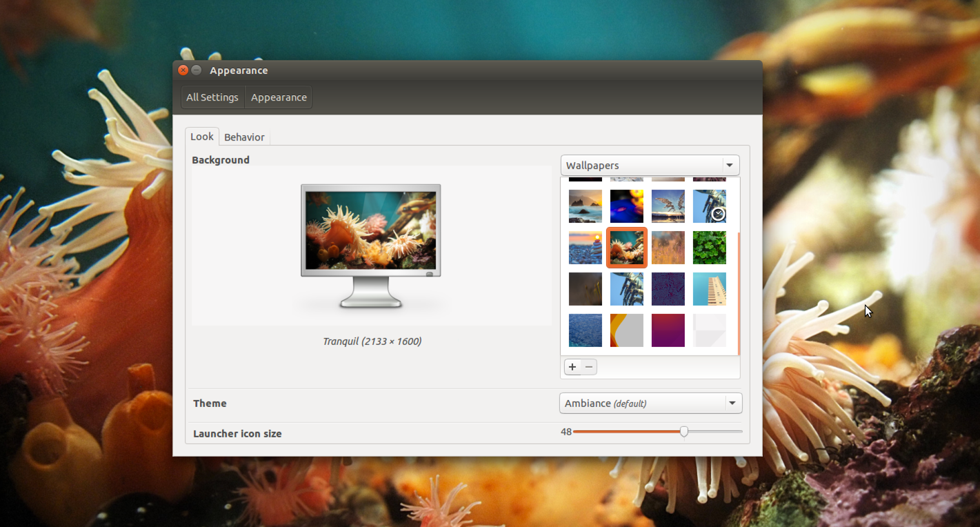Click the minus button to remove wallpaper
This screenshot has width=980, height=527.
click(589, 367)
